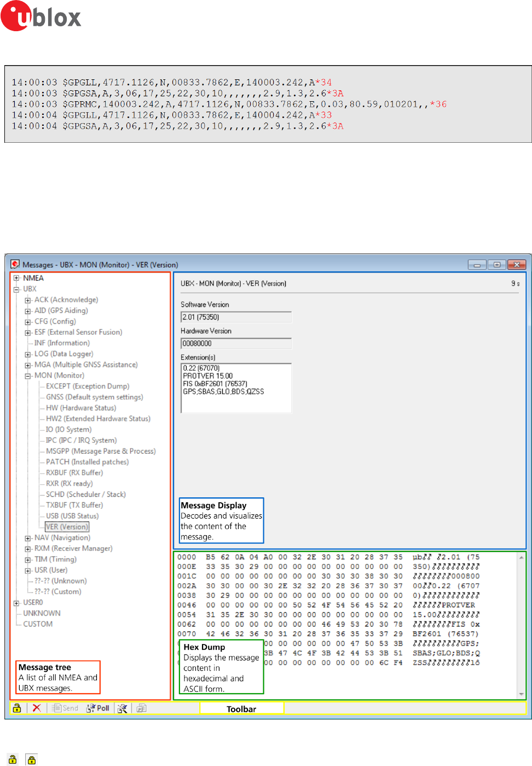Click hex dump row 0000

tap(328, 558)
